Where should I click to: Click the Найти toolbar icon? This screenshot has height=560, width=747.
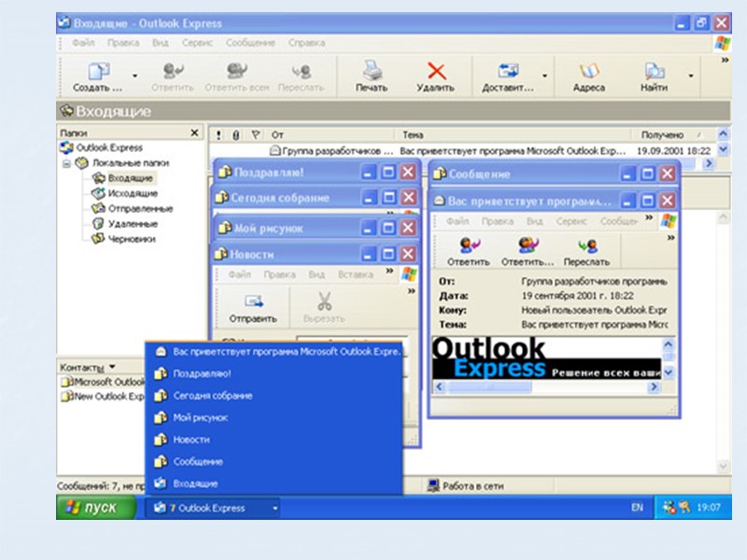pyautogui.click(x=654, y=77)
